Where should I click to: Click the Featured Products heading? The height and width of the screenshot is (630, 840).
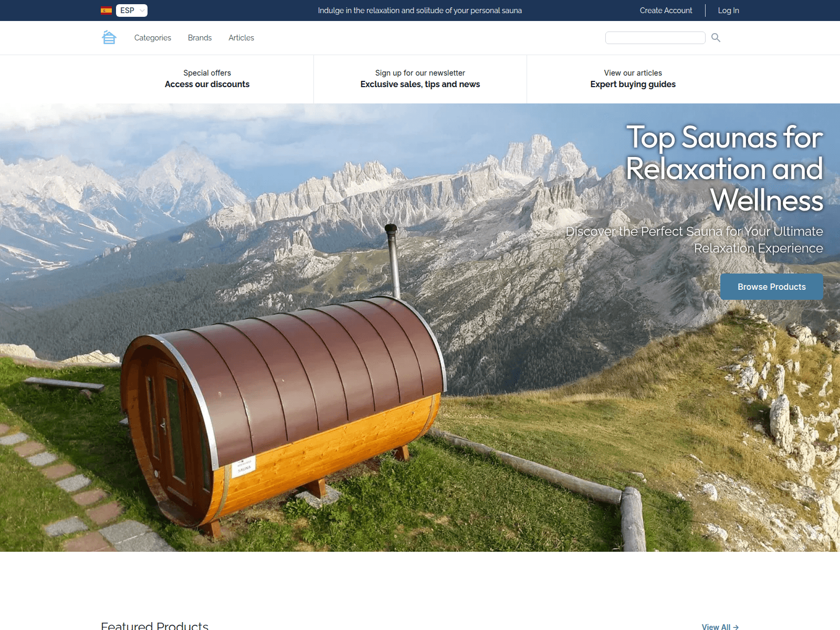point(155,625)
